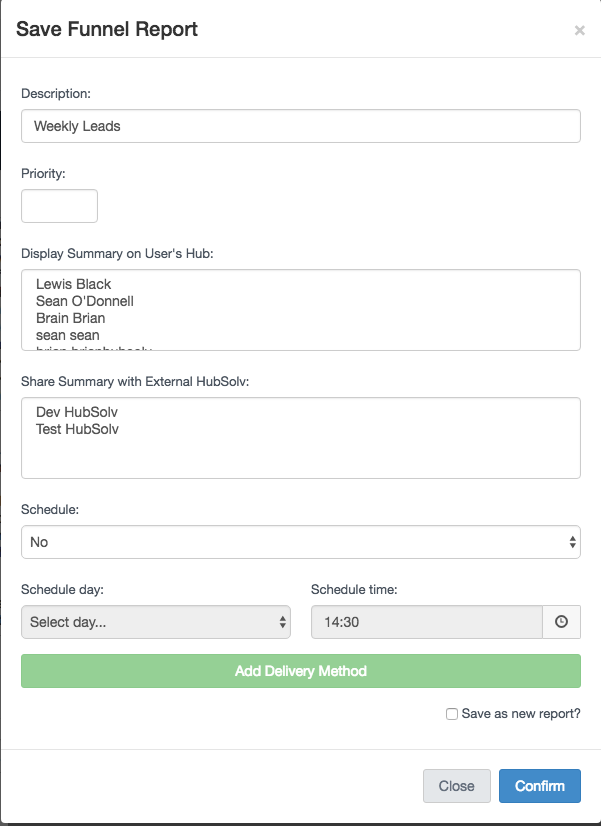Close the Save Funnel Report dialog
601x826 pixels.
(x=456, y=786)
